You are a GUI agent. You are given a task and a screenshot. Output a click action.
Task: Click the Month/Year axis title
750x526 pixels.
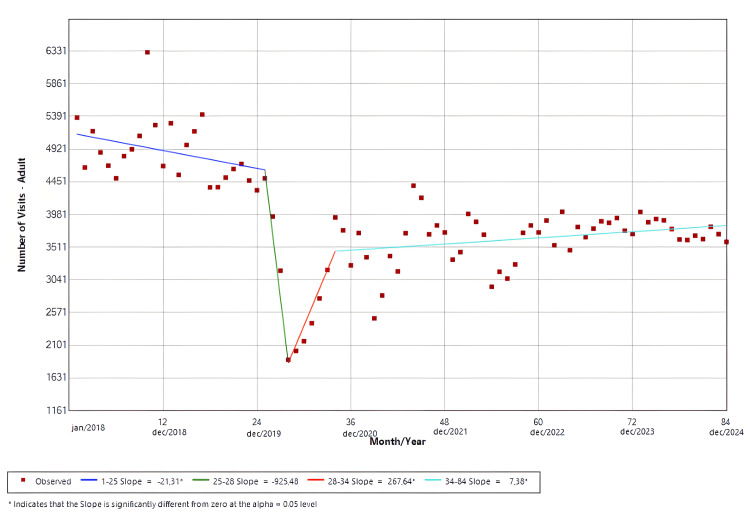[x=397, y=442]
